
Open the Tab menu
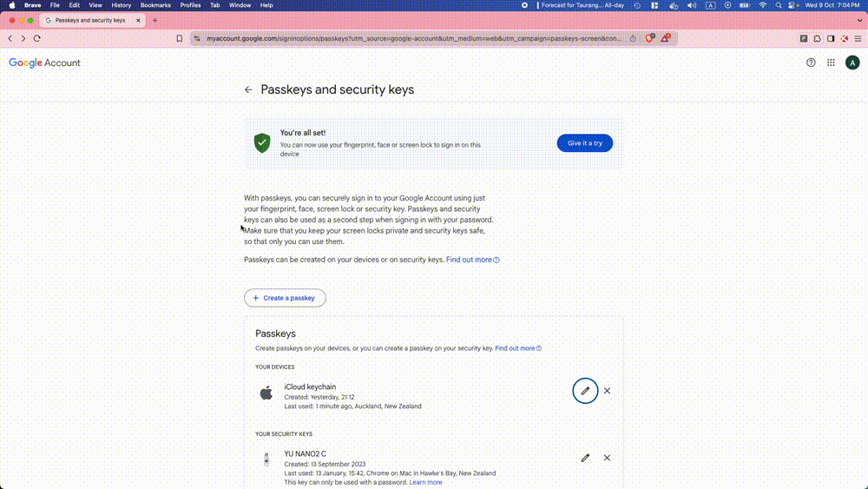click(214, 5)
